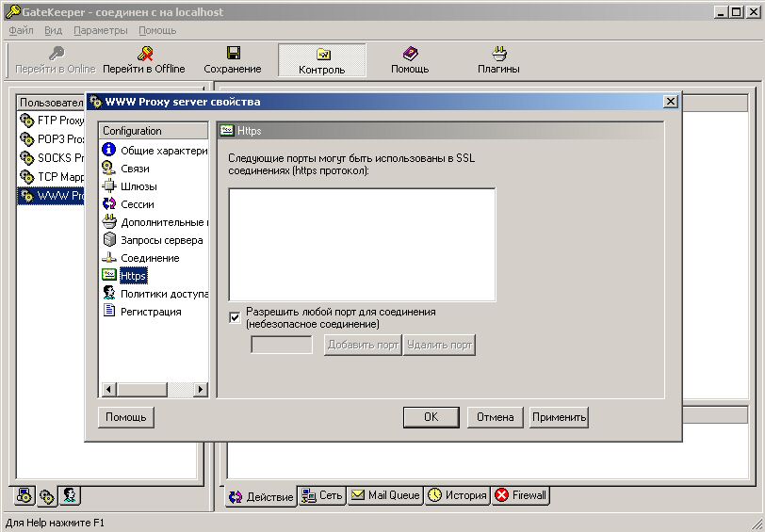This screenshot has height=532, width=765.
Task: Open the Вид menu
Action: [x=53, y=30]
